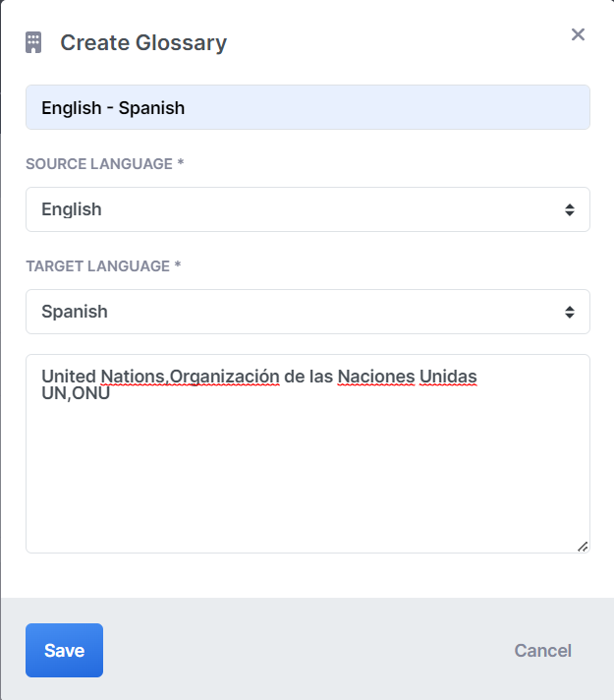The height and width of the screenshot is (700, 614).
Task: Grab the textarea resize handle corner
Action: click(583, 546)
